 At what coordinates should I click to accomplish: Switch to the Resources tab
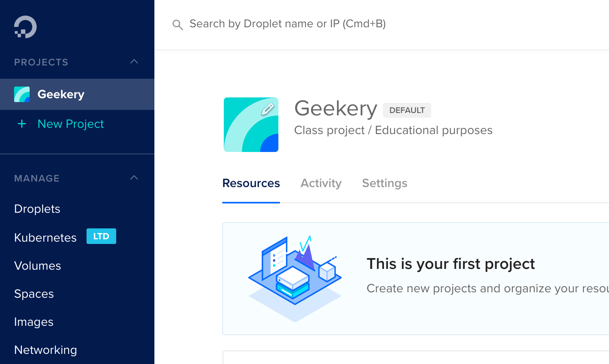[251, 183]
